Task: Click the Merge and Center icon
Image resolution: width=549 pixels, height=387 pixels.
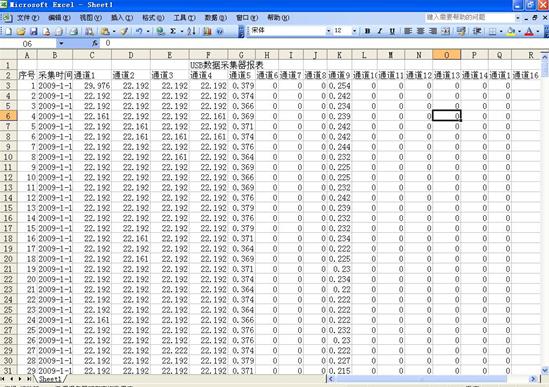Action: pyautogui.click(x=446, y=31)
